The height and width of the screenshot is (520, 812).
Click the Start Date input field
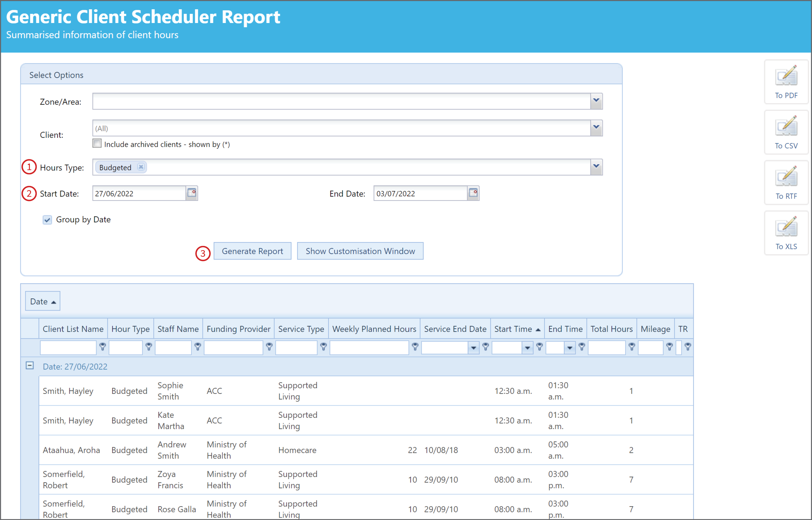click(139, 194)
